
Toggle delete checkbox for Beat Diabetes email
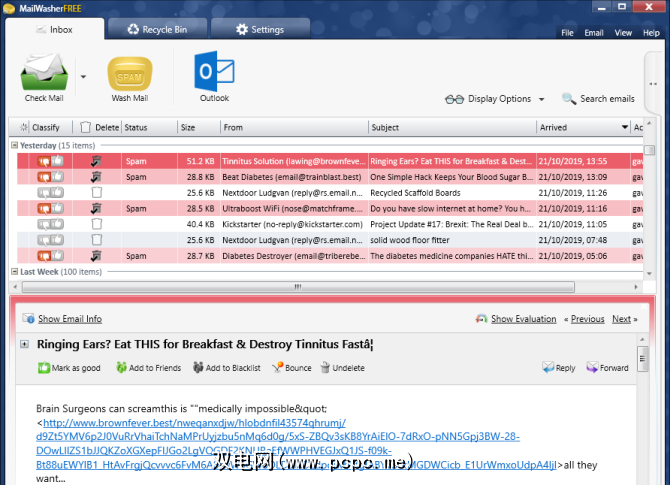[96, 177]
